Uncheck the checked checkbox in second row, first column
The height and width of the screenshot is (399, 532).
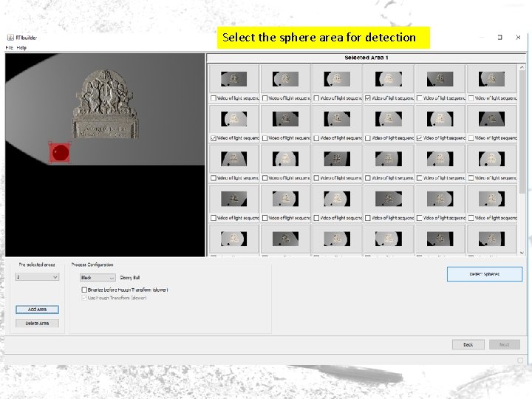click(x=214, y=138)
